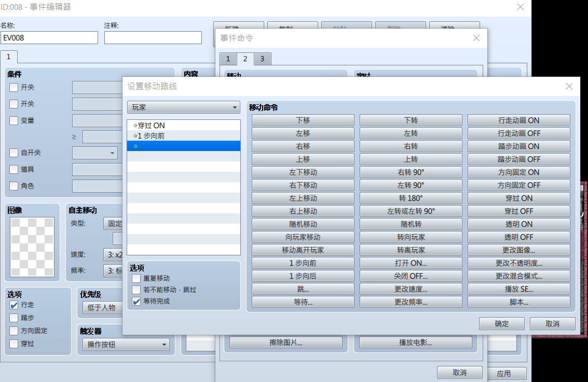Toggle the 自开关 condition checkbox
588x382 pixels.
click(14, 153)
